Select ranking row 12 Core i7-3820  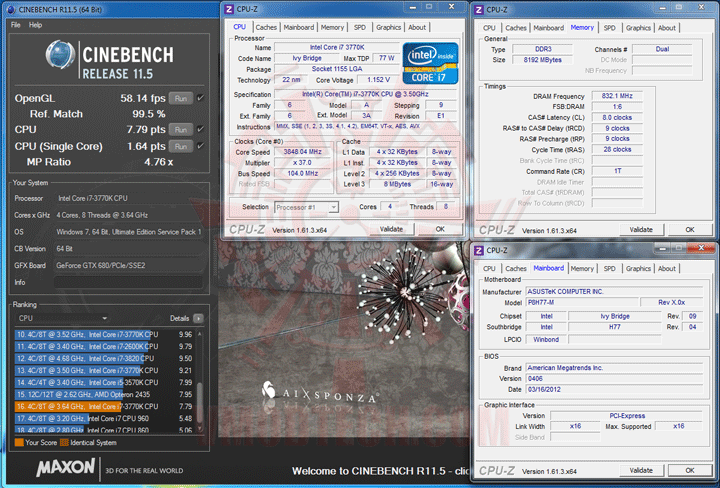pyautogui.click(x=104, y=358)
